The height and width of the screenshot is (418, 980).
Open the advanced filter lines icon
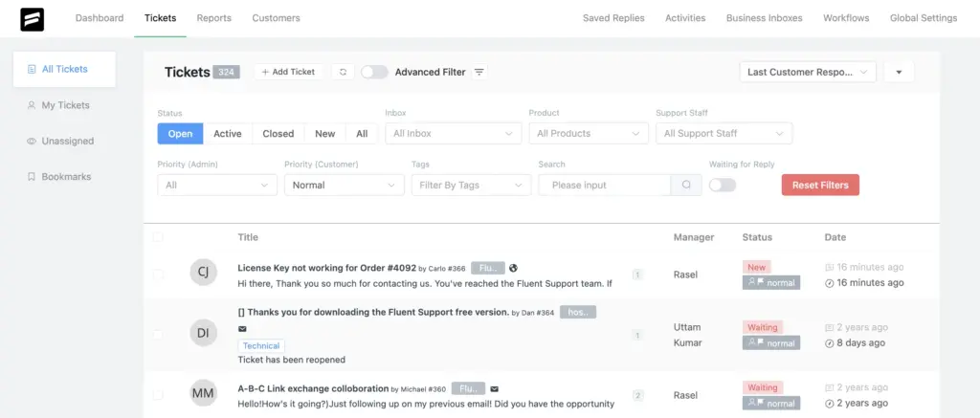click(479, 72)
